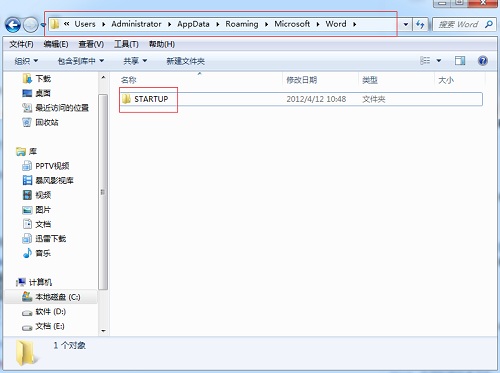Expand the arrow after AppData breadcrumb

click(218, 24)
